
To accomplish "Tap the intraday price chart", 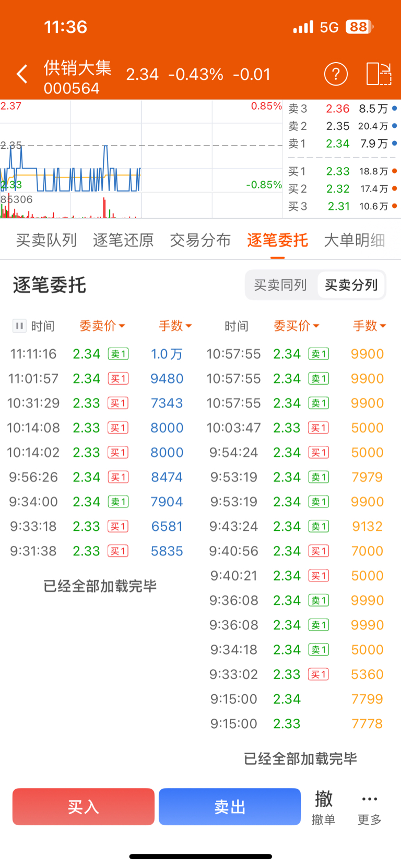I will click(x=141, y=159).
